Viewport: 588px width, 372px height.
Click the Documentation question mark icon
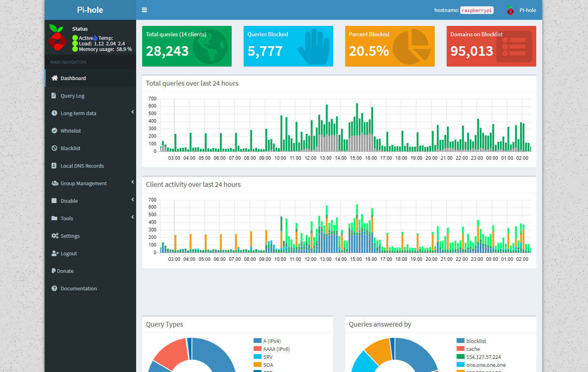[54, 288]
